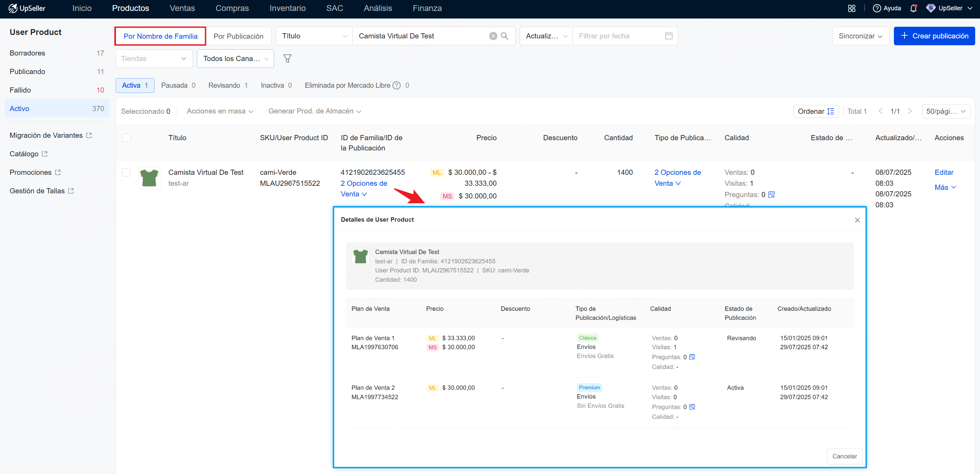
Task: Open the Título search field dropdown
Action: coord(314,36)
